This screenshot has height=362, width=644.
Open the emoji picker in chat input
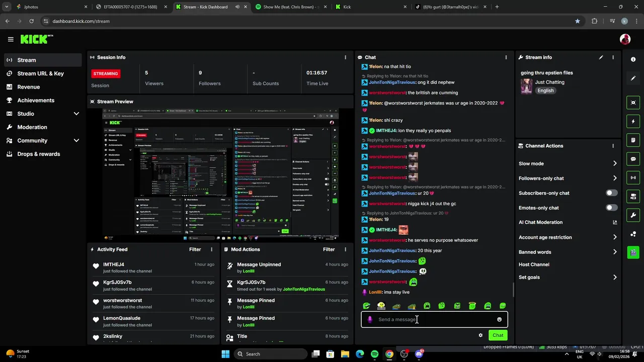(x=499, y=319)
